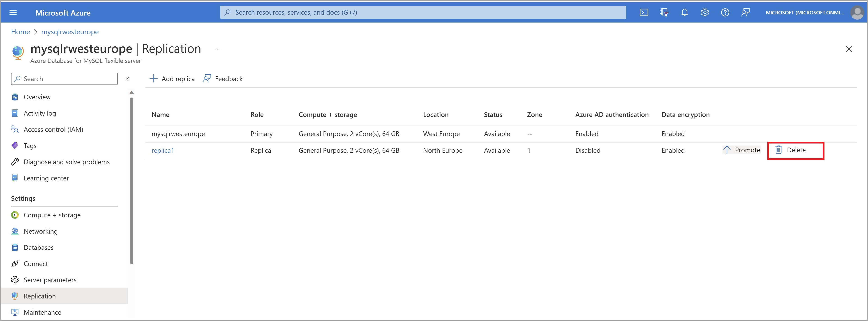Promote replica1 to primary
This screenshot has width=868, height=321.
click(741, 150)
